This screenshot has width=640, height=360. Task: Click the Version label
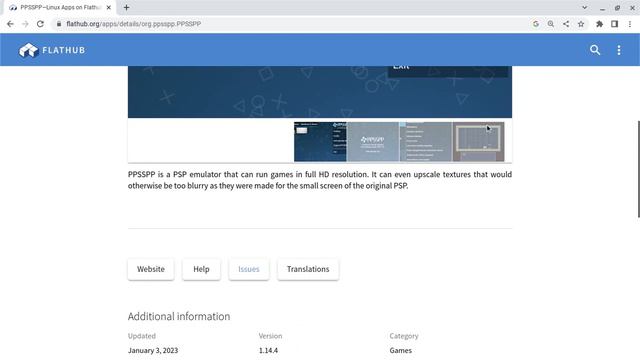(x=270, y=336)
